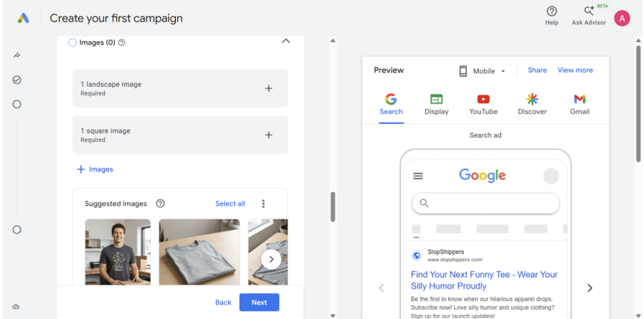Click the 1 landscape image required box
The height and width of the screenshot is (319, 644).
[180, 88]
